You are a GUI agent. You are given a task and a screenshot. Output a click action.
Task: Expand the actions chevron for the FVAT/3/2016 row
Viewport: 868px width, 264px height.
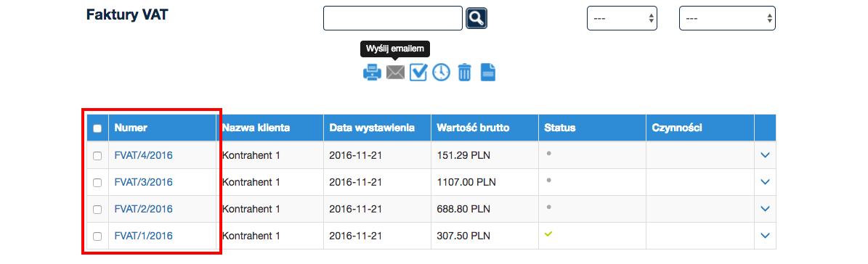766,182
